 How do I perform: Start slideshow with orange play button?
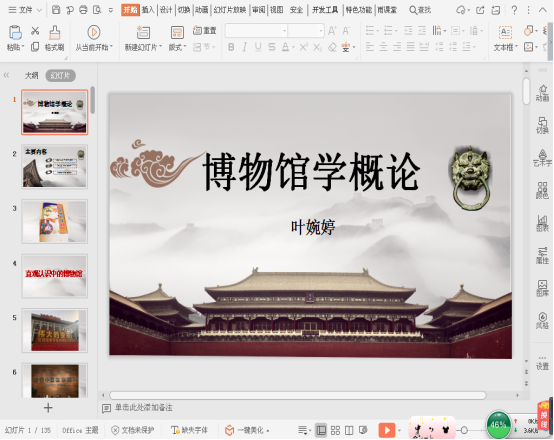387,430
